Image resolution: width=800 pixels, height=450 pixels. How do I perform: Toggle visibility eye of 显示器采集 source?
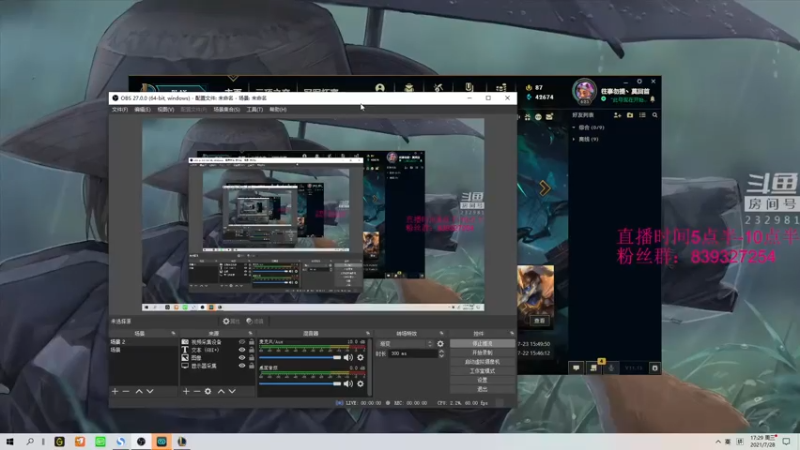[x=242, y=366]
